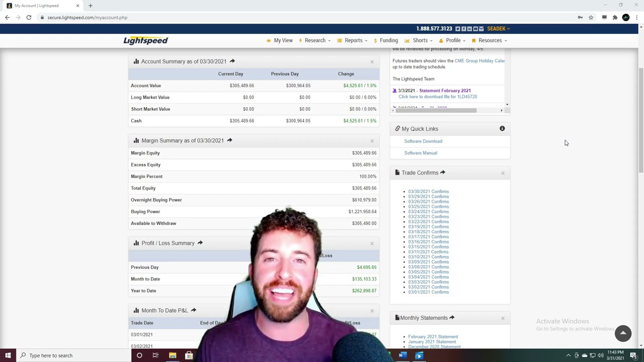This screenshot has width=644, height=362.
Task: Close the Account Summary panel
Action: pos(372,62)
